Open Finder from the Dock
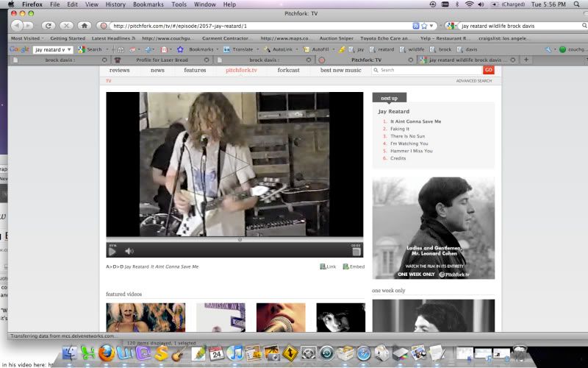Viewport: 588px width, 368px height. pos(70,353)
